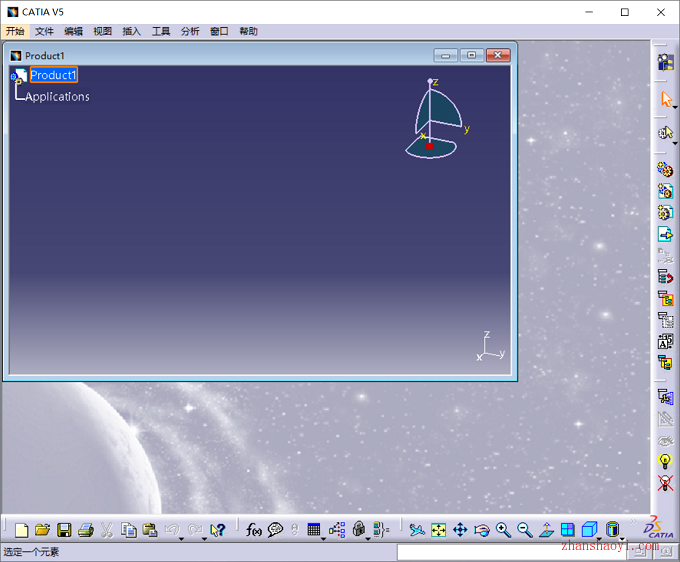The image size is (680, 562).
Task: Open the 分析 (Analyze) menu
Action: point(190,31)
